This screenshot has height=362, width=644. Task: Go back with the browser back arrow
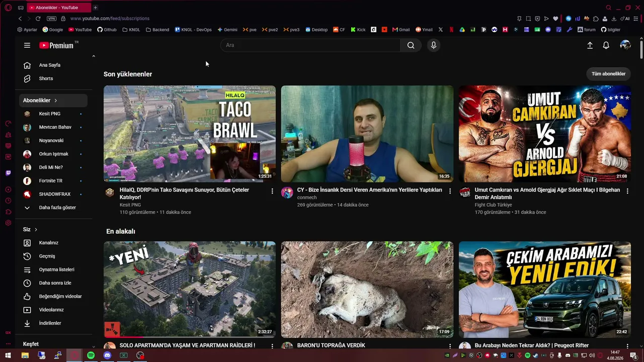coord(20,19)
